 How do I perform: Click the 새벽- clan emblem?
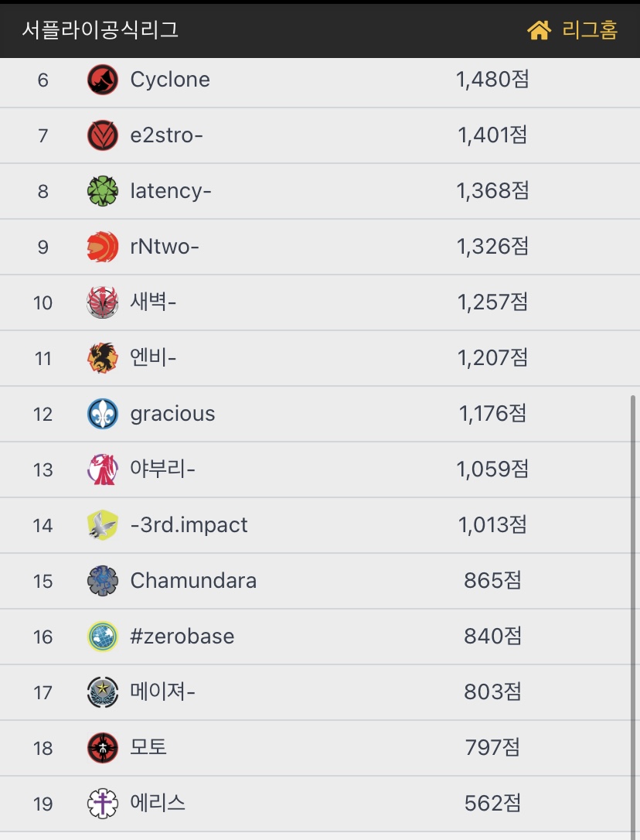[103, 302]
